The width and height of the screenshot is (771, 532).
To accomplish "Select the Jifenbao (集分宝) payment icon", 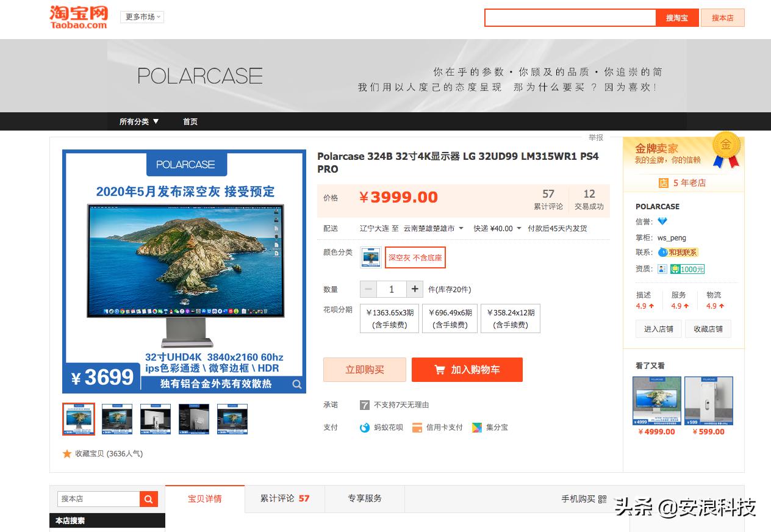I will click(478, 427).
